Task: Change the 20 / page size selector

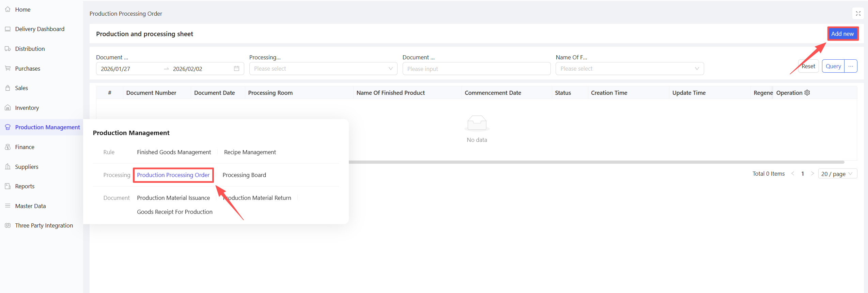Action: point(837,174)
